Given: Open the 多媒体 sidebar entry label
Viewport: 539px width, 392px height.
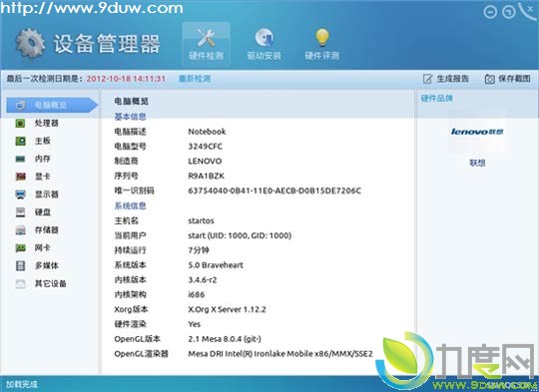Looking at the screenshot, I should click(x=46, y=265).
